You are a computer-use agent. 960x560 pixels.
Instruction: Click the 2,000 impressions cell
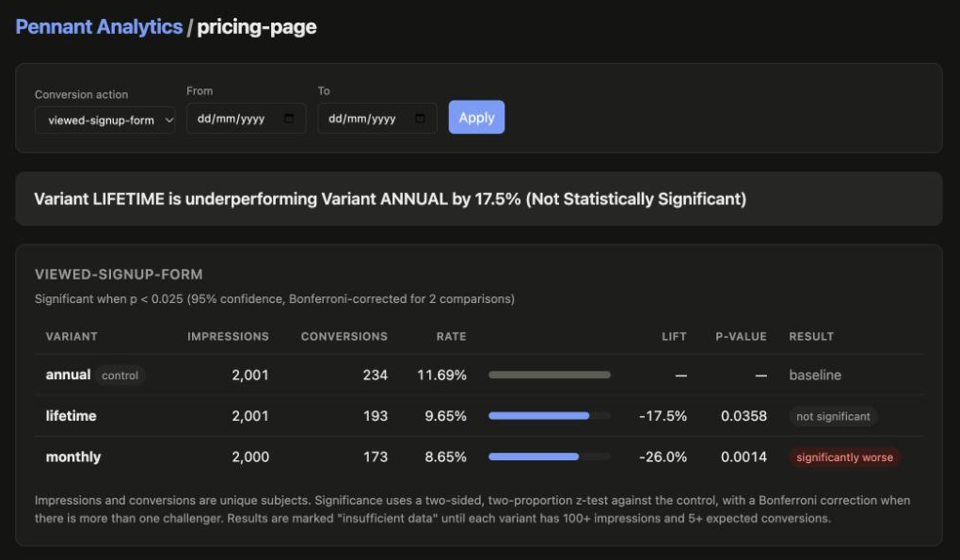(250, 456)
